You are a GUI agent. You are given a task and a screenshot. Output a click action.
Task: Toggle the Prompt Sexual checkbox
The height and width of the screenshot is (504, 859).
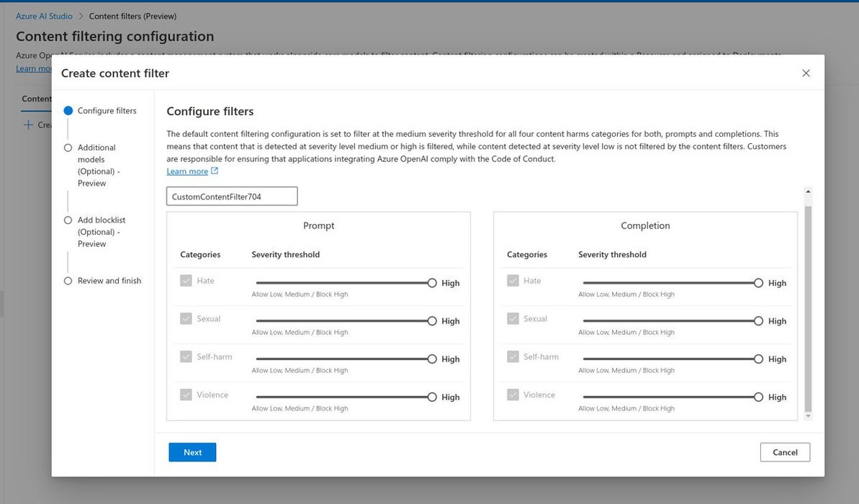186,319
